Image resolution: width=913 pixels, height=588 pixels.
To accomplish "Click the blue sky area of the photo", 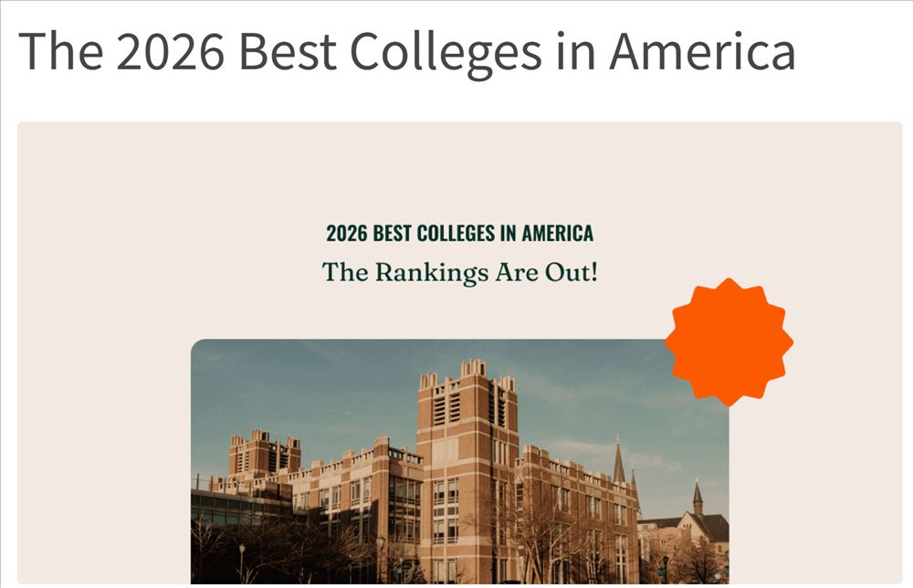I will click(320, 383).
